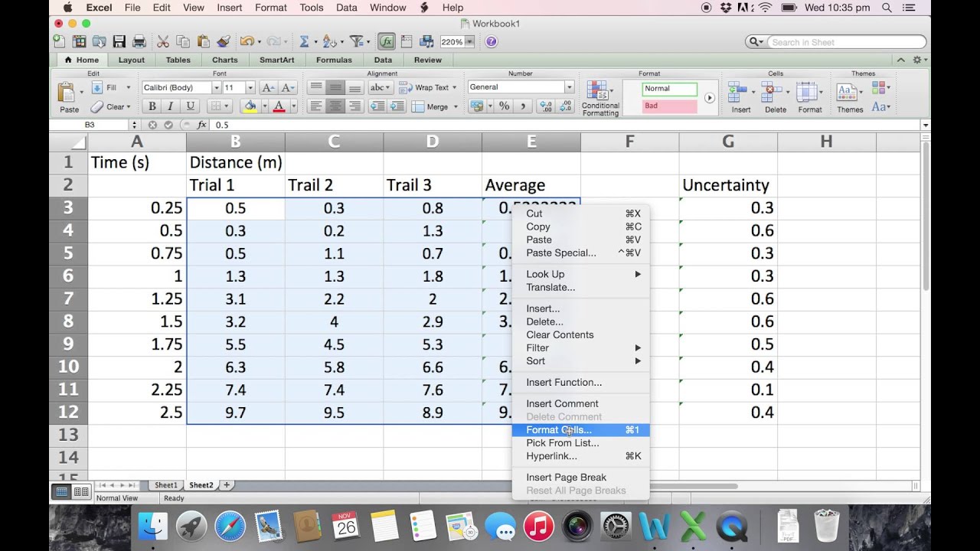Image resolution: width=980 pixels, height=551 pixels.
Task: Align text to top of cell
Action: tap(316, 87)
